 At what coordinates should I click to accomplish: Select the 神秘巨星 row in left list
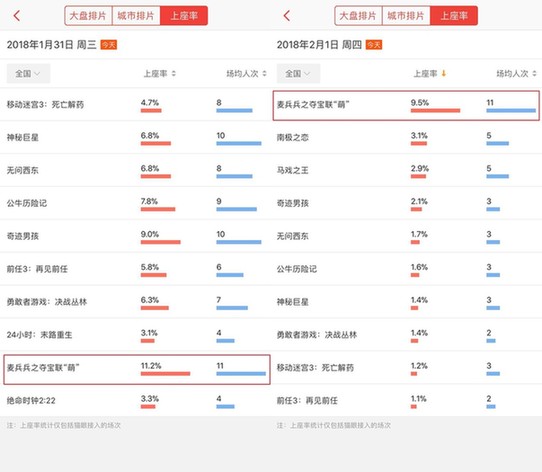click(x=136, y=137)
